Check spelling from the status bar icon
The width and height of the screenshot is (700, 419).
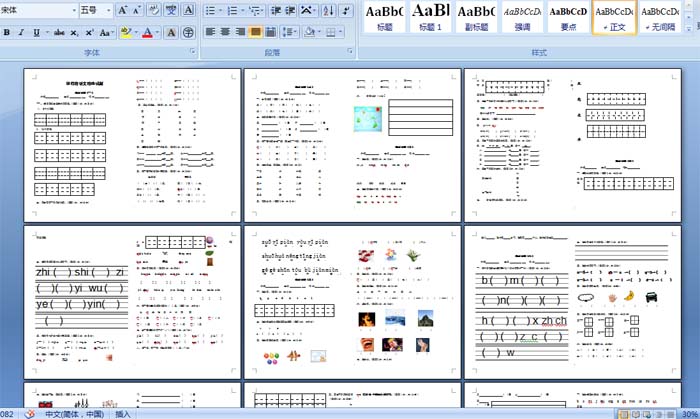pos(29,414)
